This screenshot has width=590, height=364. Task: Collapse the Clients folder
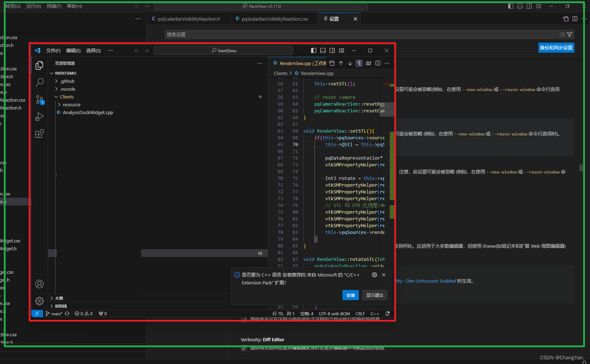coord(64,97)
